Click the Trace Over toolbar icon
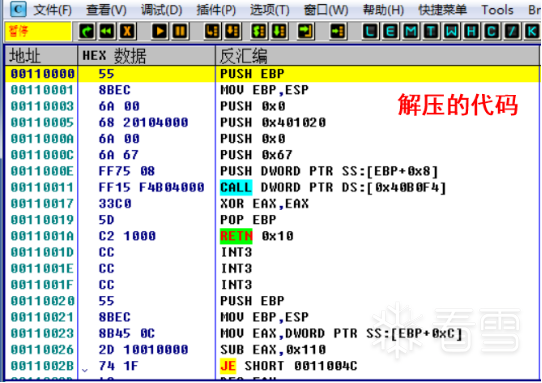This screenshot has width=542, height=383. (x=279, y=31)
